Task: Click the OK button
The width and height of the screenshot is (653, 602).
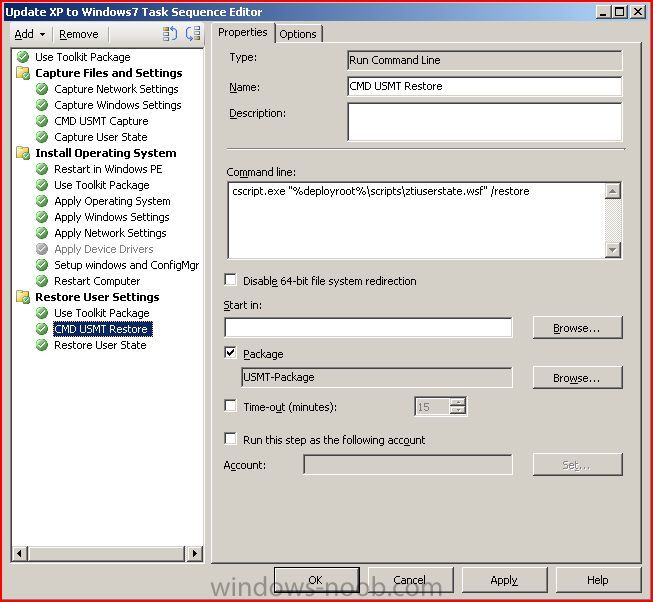Action: point(317,580)
